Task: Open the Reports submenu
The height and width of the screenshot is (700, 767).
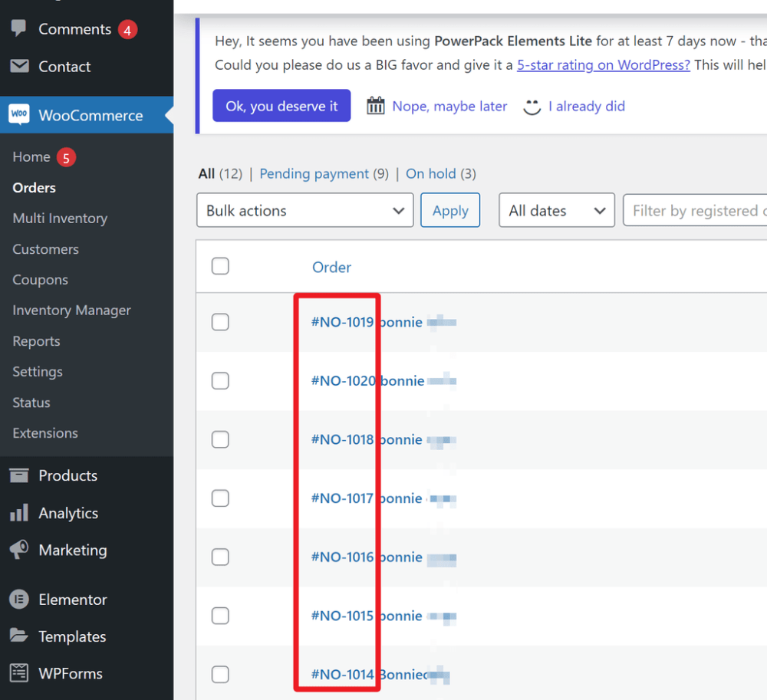Action: point(36,341)
